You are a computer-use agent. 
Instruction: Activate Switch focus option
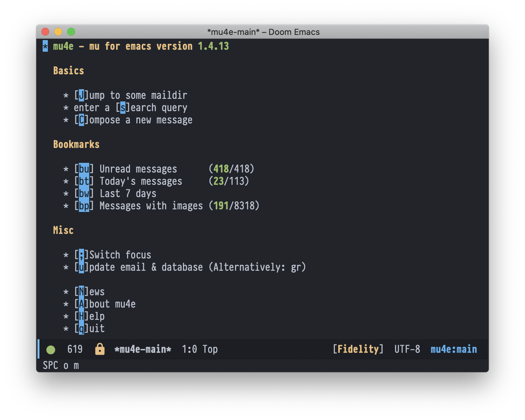(x=82, y=255)
